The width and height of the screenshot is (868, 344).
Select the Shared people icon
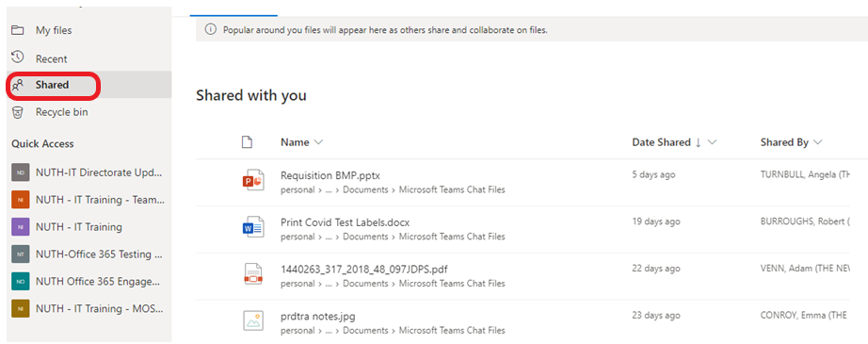[x=18, y=86]
